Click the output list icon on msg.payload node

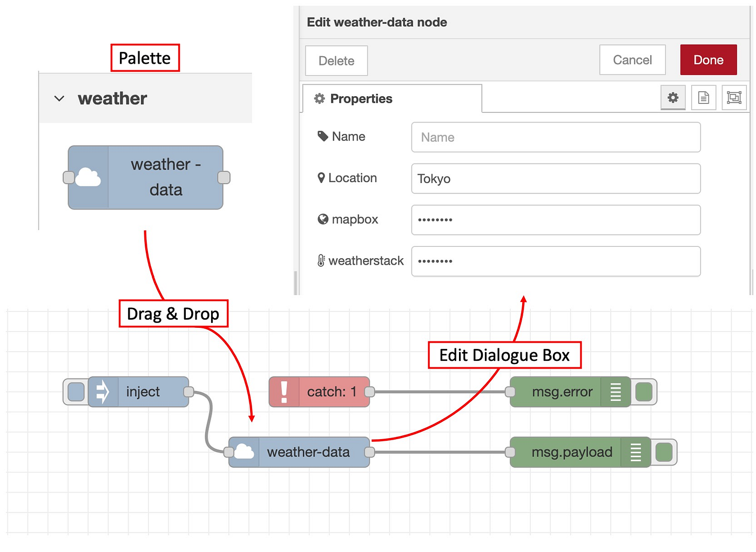[x=635, y=452]
